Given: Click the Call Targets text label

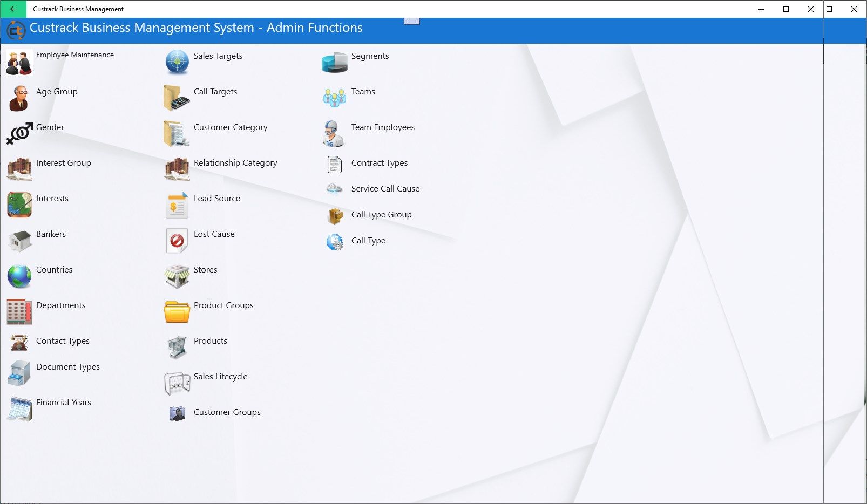Looking at the screenshot, I should (215, 92).
